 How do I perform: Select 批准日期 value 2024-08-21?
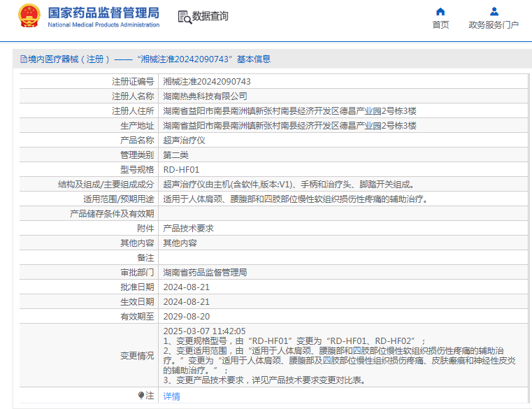[186, 287]
